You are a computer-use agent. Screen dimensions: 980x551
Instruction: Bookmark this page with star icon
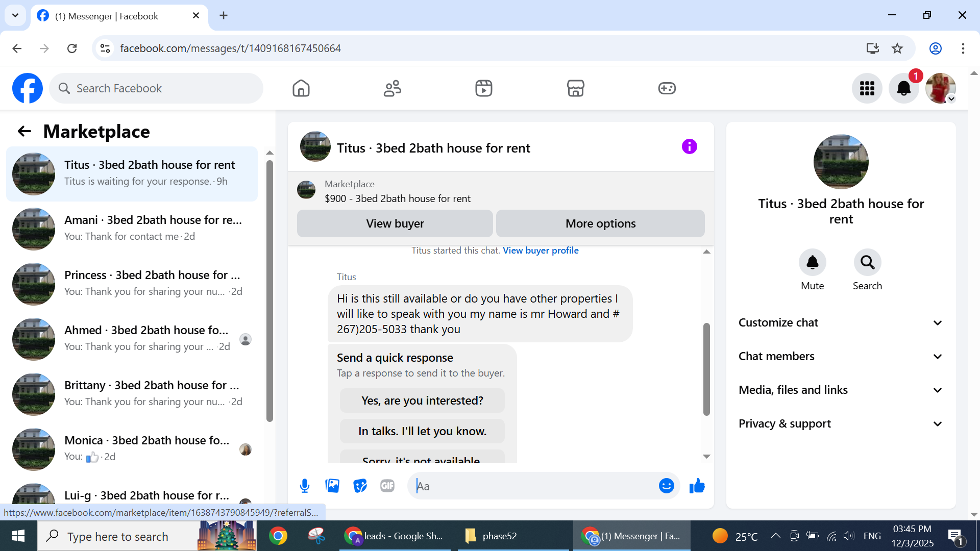[897, 48]
